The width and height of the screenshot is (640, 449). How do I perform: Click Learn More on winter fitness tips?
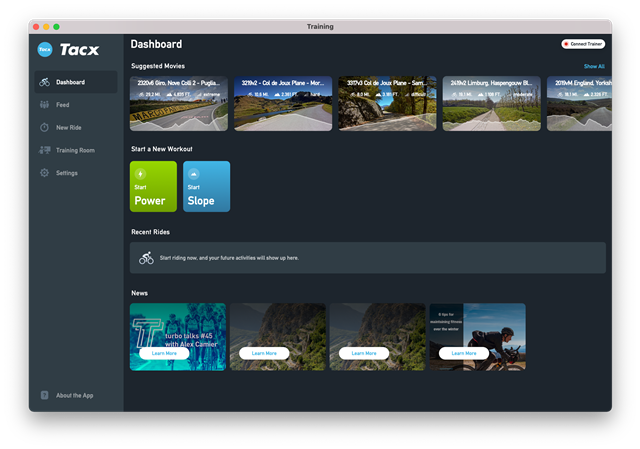pos(464,353)
